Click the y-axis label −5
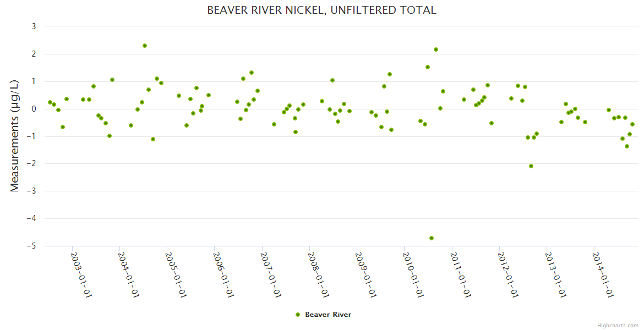The width and height of the screenshot is (644, 330). (32, 246)
